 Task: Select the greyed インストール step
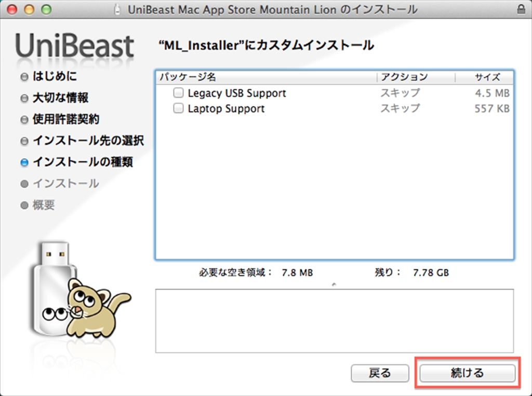[66, 183]
